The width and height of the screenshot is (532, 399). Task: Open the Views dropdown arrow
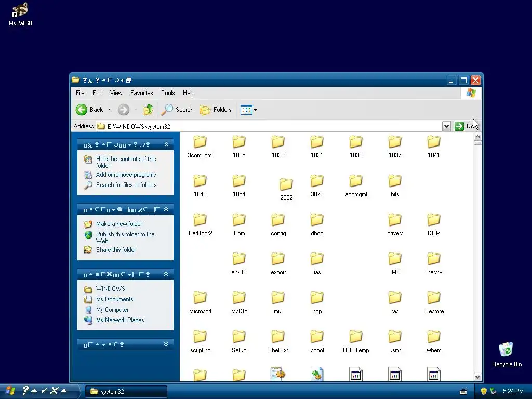(x=256, y=110)
